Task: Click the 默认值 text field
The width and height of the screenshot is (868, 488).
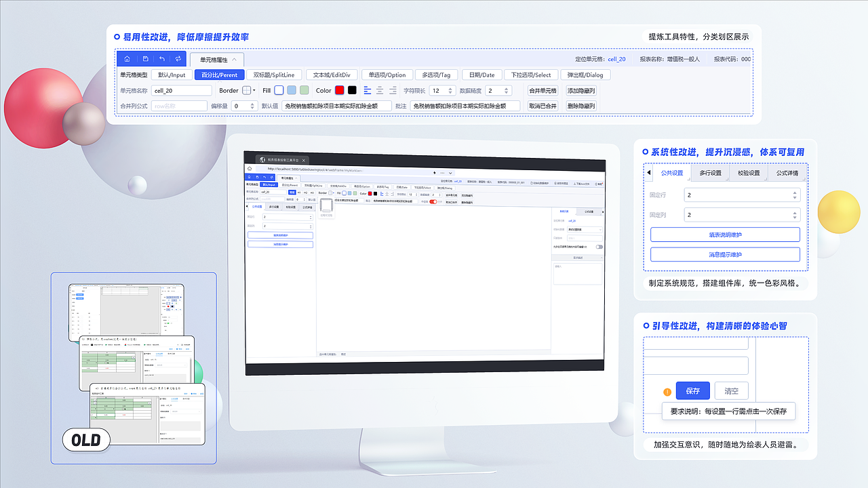Action: 336,106
